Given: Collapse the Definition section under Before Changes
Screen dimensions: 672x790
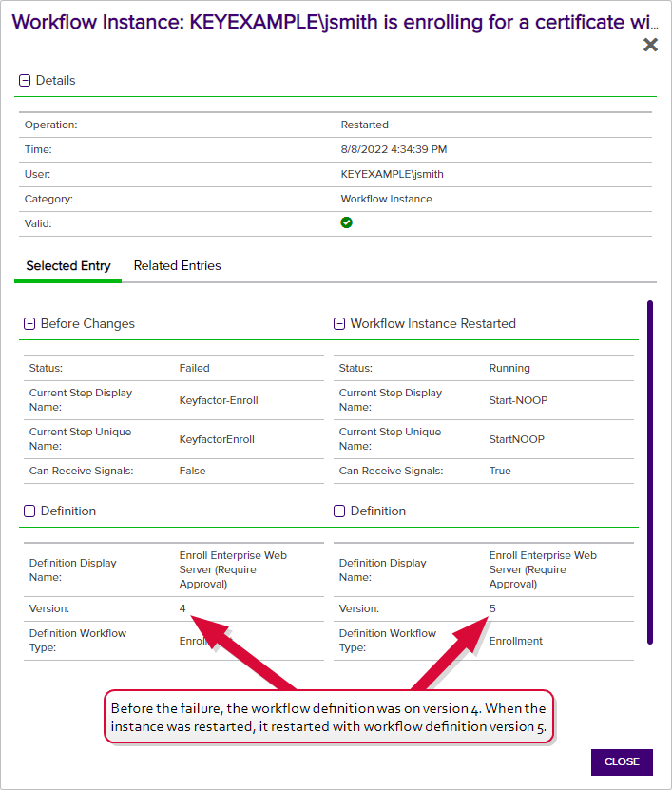Looking at the screenshot, I should point(29,511).
